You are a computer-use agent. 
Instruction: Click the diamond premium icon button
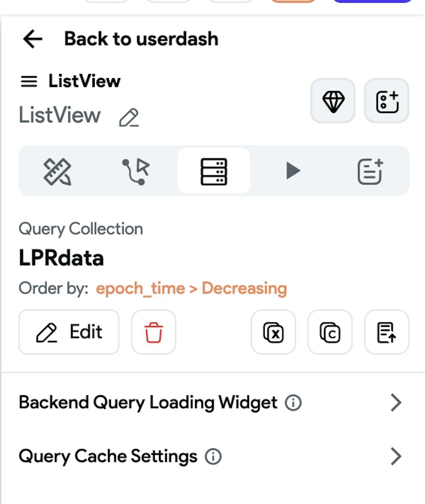(x=333, y=101)
